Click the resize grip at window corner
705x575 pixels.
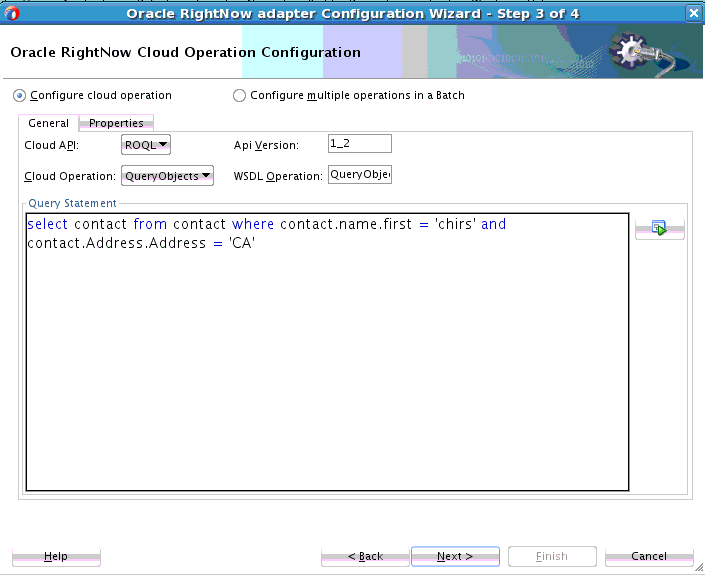(698, 569)
